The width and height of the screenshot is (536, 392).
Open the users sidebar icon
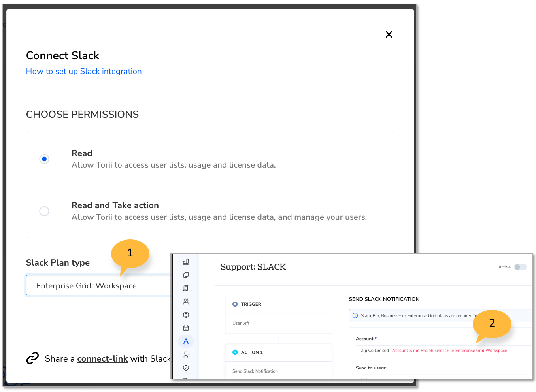tap(186, 302)
